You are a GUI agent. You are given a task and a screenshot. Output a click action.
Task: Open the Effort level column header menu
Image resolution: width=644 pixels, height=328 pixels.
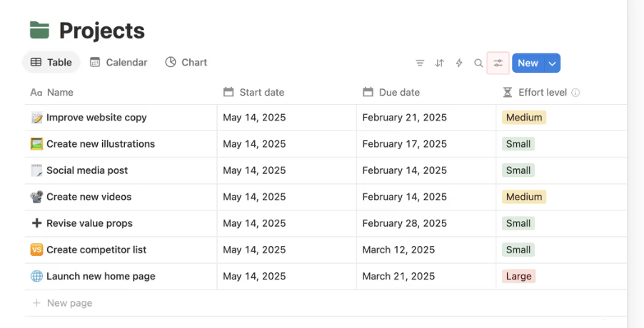tap(542, 92)
